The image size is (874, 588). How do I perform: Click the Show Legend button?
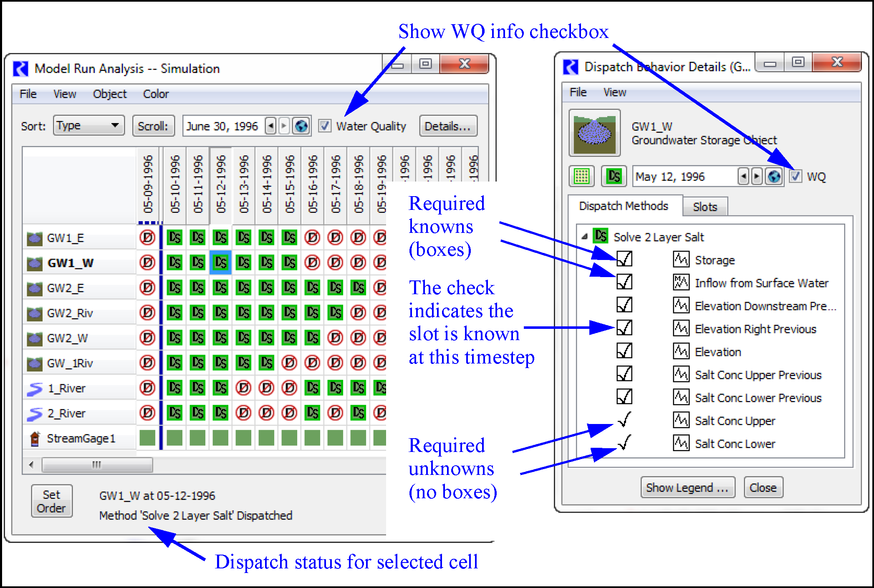click(687, 487)
